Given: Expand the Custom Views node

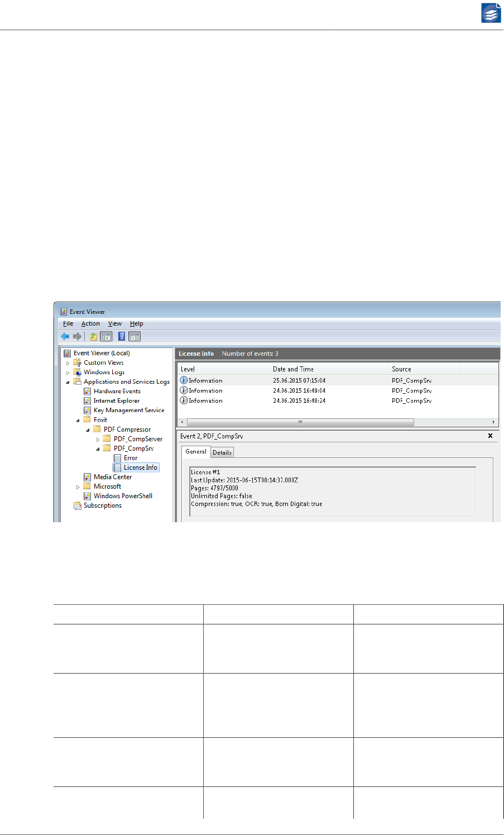Looking at the screenshot, I should 68,363.
